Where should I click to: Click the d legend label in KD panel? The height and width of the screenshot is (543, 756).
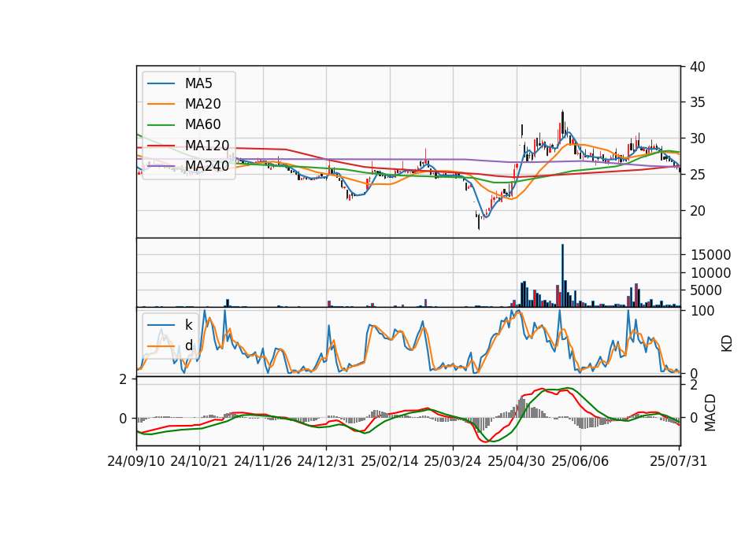coord(188,345)
